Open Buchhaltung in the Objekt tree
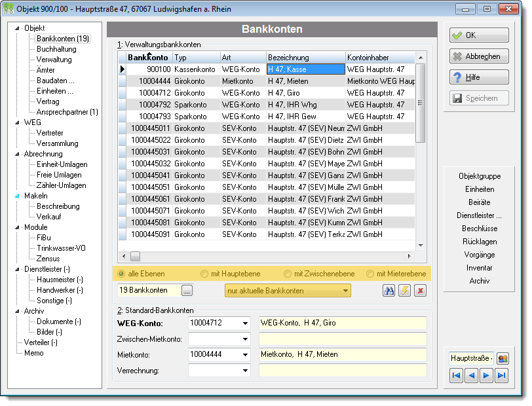532x406 pixels. point(56,49)
